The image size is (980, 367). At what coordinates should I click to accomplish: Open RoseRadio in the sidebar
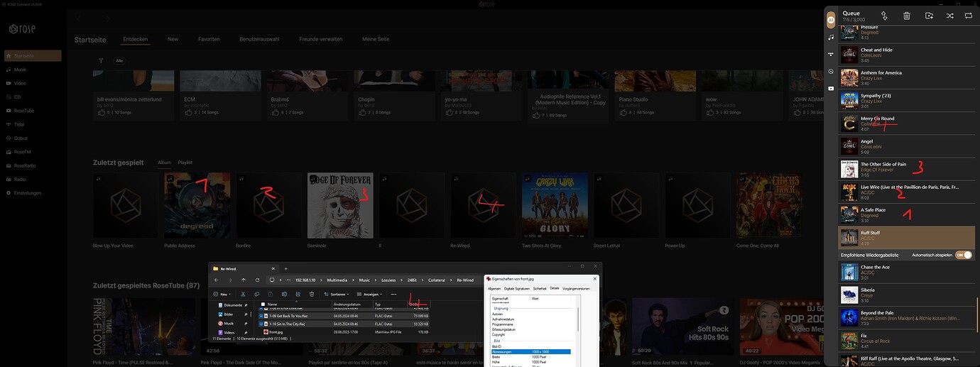24,165
